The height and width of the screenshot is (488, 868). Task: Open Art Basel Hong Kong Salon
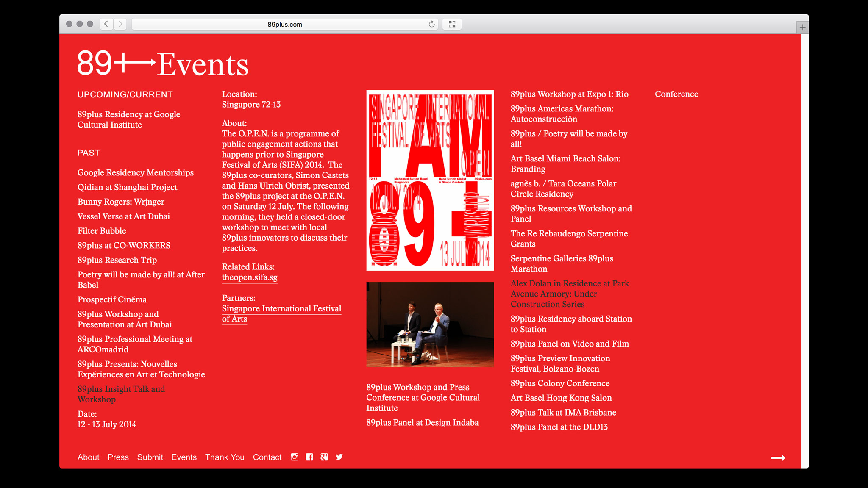(x=561, y=398)
